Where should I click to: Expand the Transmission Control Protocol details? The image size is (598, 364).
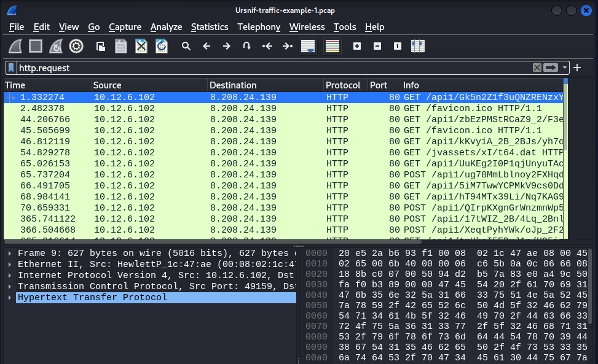tap(9, 286)
